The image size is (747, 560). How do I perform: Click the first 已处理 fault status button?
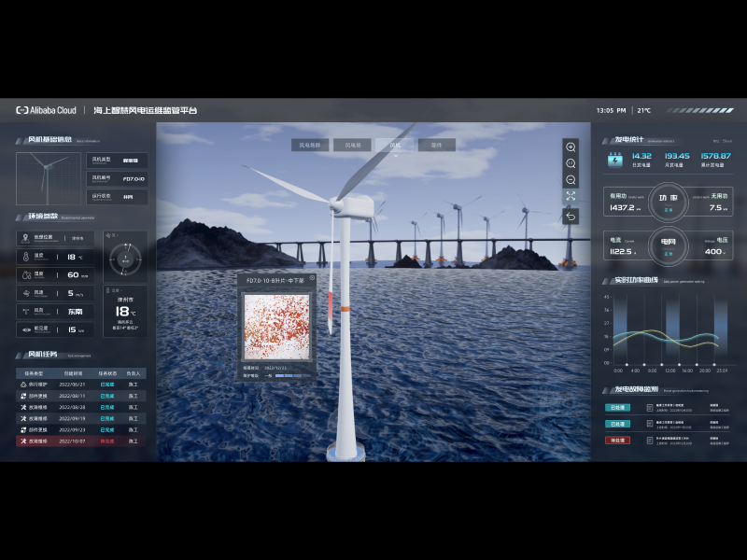(618, 407)
